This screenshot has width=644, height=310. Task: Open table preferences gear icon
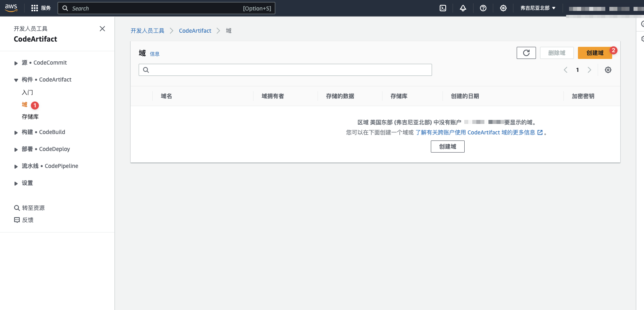(608, 70)
